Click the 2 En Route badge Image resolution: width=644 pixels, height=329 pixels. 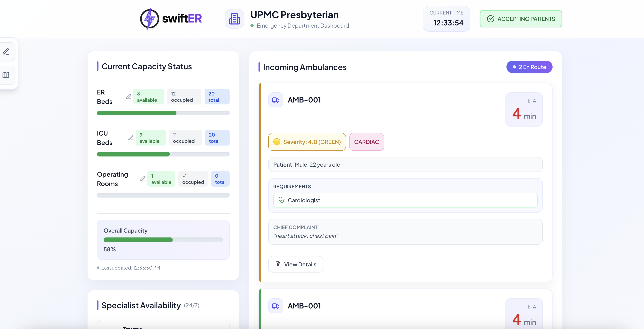(529, 67)
